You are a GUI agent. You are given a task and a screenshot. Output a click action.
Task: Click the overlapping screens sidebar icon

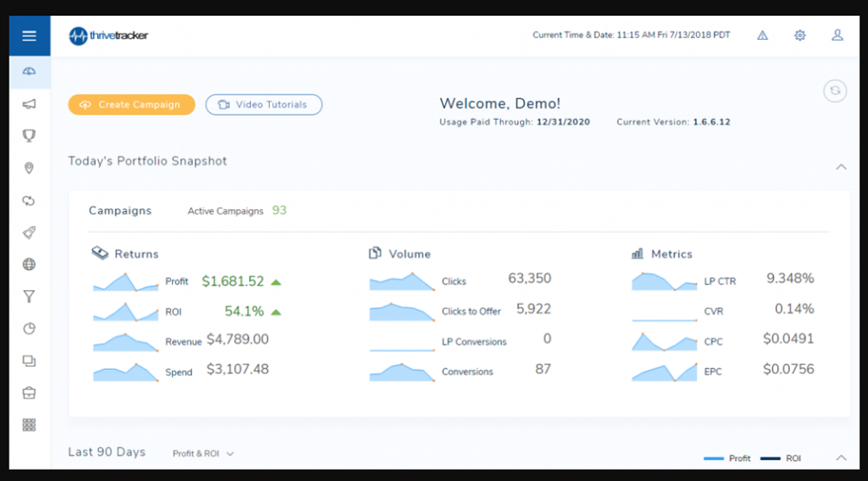[30, 361]
